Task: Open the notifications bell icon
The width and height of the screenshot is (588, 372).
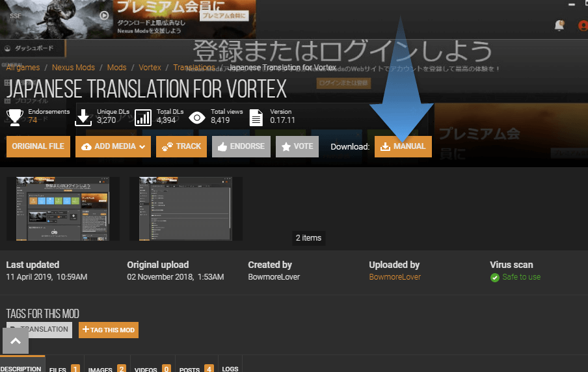Action: [x=559, y=25]
